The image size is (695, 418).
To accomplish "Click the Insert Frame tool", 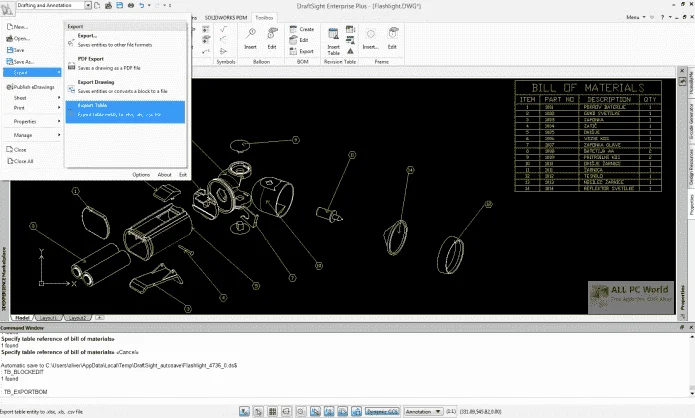I will tap(371, 38).
